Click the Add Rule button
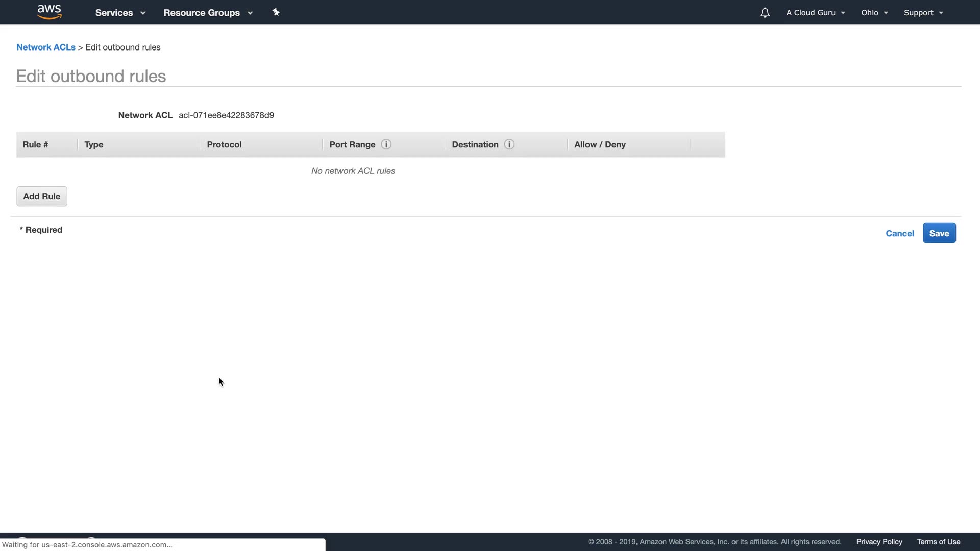The height and width of the screenshot is (551, 980). [x=42, y=196]
